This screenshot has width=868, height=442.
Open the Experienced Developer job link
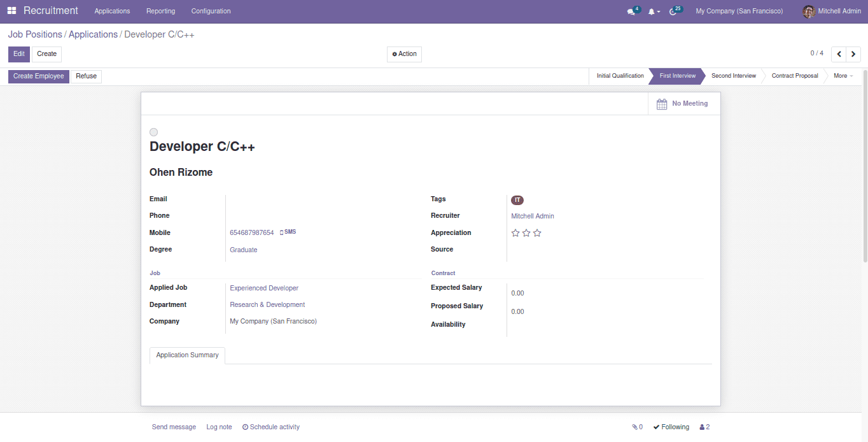coord(264,289)
